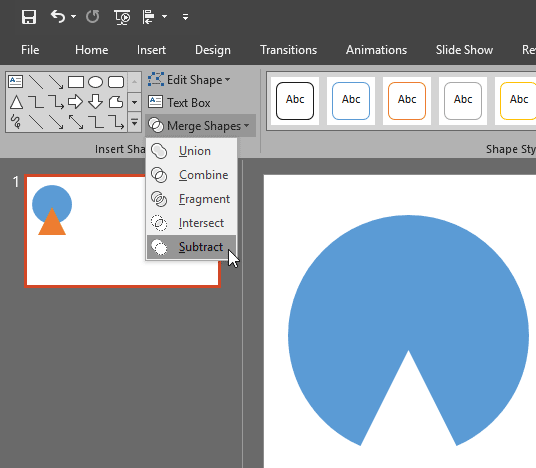Apply the black outline Abc shape style
536x468 pixels.
[x=295, y=101]
